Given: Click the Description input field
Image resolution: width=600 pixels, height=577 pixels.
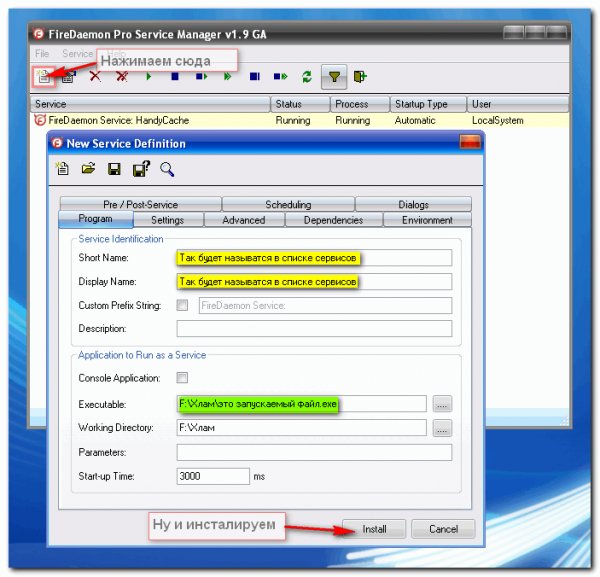Looking at the screenshot, I should 314,328.
